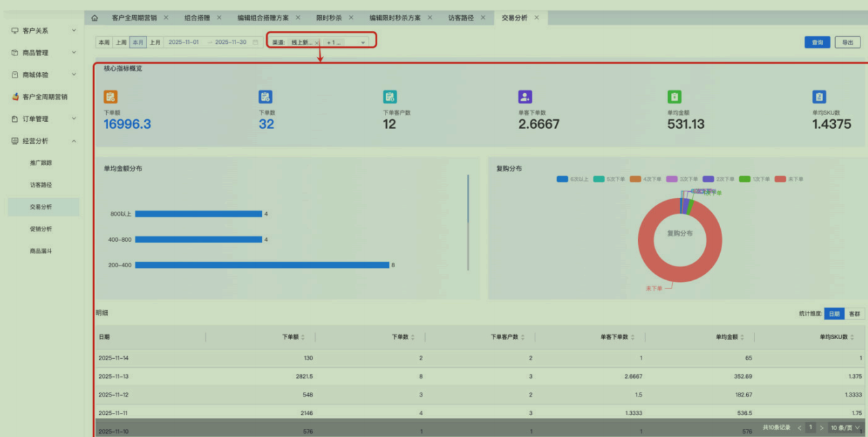This screenshot has height=437, width=868.
Task: Switch to the 访客路径 tab
Action: point(461,18)
